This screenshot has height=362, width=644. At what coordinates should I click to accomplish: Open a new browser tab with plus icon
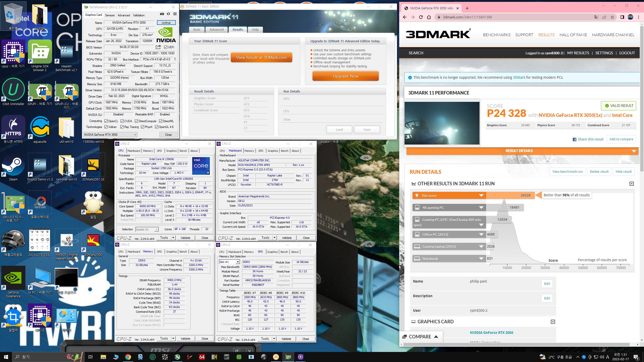pos(467,8)
